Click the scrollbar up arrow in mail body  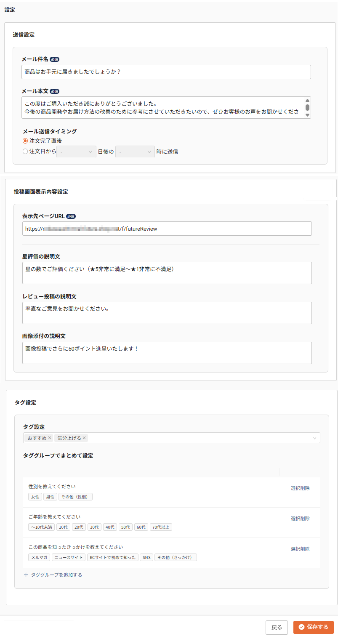(308, 99)
